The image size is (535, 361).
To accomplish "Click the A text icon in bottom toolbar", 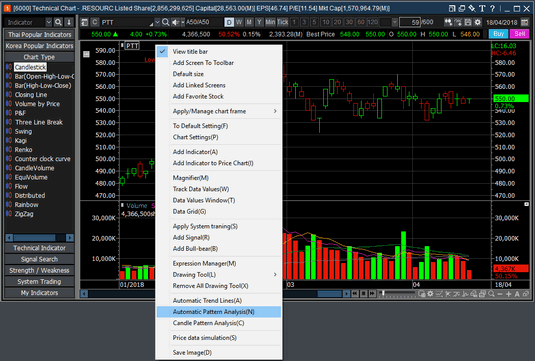I will (517, 294).
